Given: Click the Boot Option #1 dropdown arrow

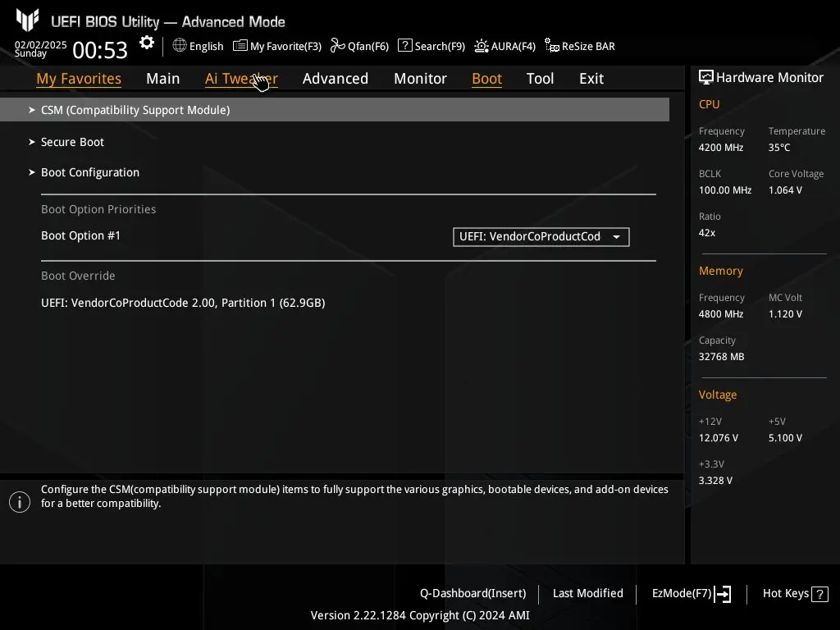Looking at the screenshot, I should pos(617,237).
